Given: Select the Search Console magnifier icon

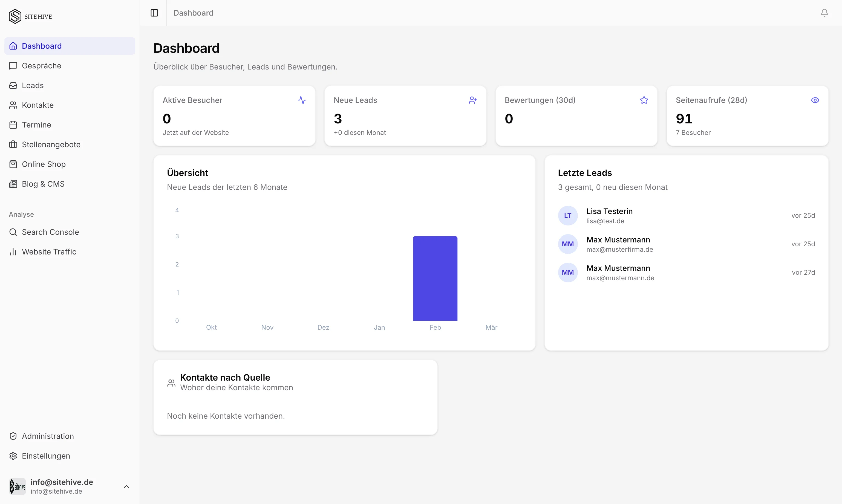Looking at the screenshot, I should 13,232.
